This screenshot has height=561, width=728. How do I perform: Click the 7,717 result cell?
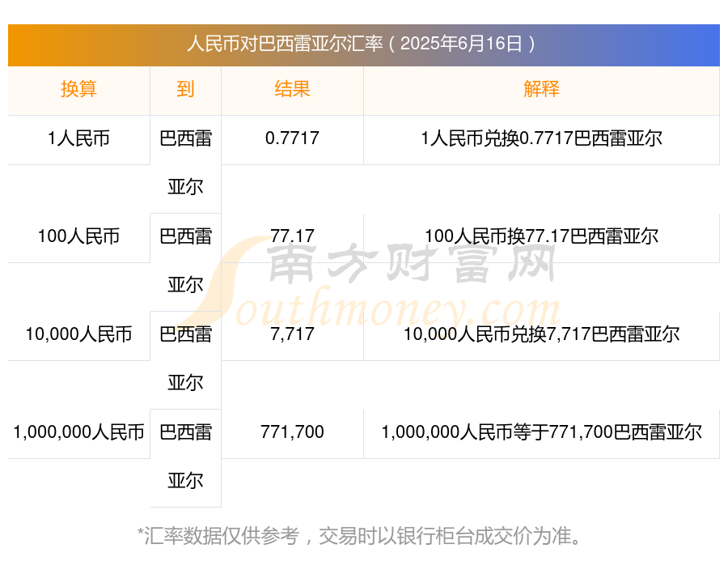tap(292, 334)
